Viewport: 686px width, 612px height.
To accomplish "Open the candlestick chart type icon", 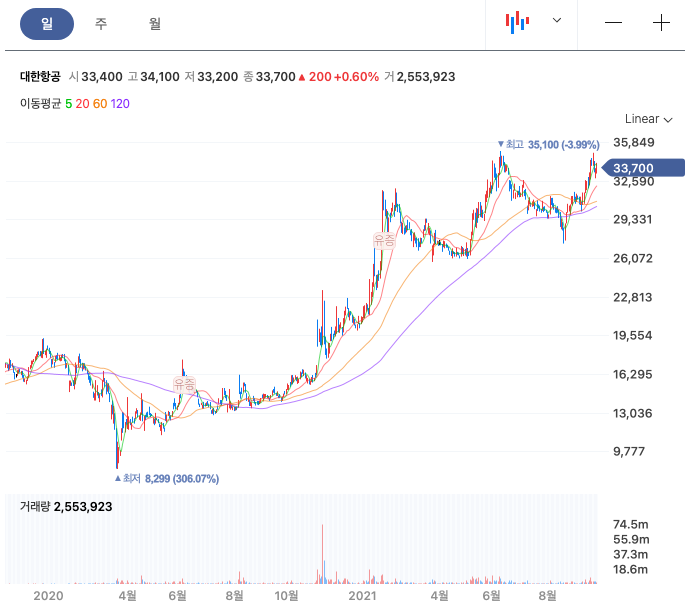I will point(518,22).
